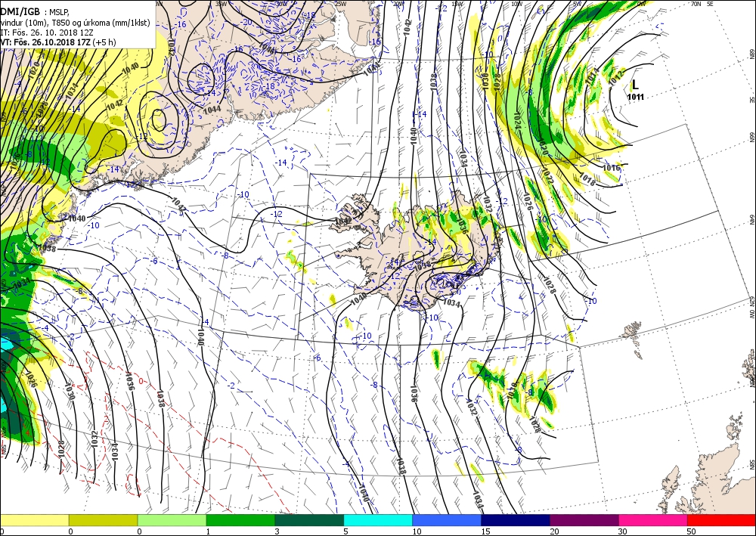Click the light yellow legend swatch

pos(34,520)
